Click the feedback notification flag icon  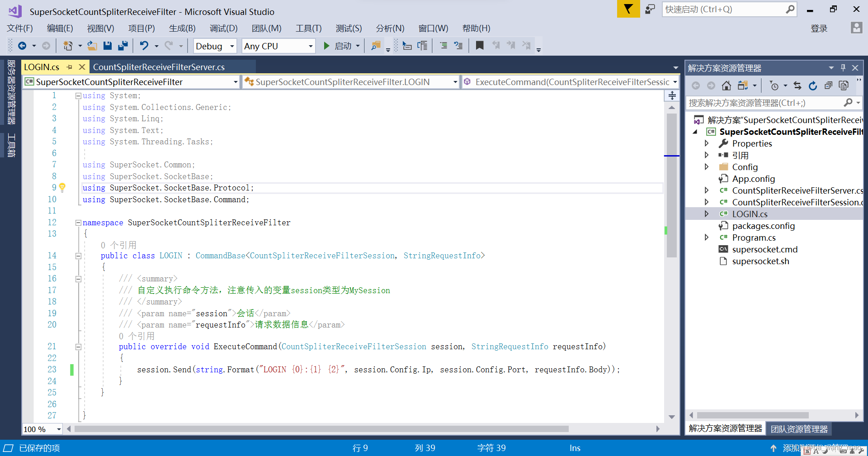tap(628, 9)
